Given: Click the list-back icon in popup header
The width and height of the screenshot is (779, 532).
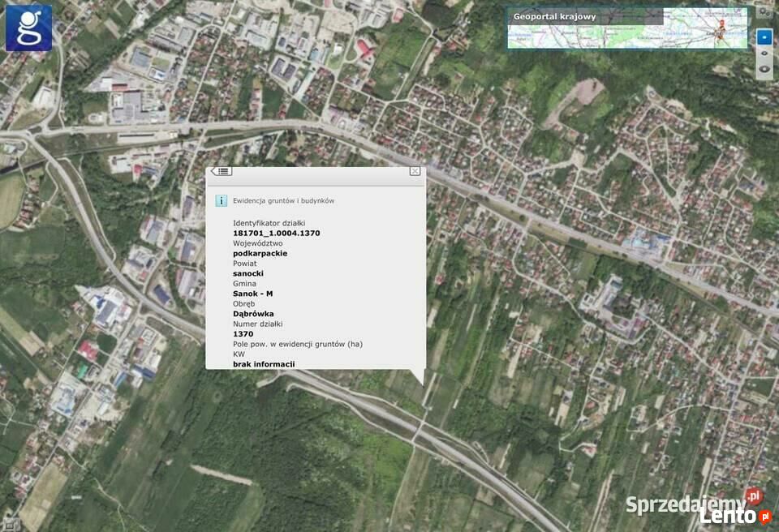Looking at the screenshot, I should pyautogui.click(x=222, y=171).
